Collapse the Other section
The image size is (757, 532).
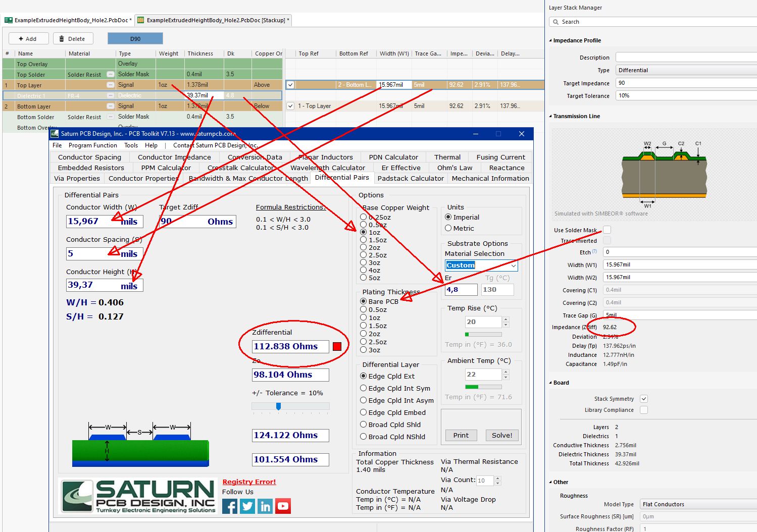click(551, 482)
